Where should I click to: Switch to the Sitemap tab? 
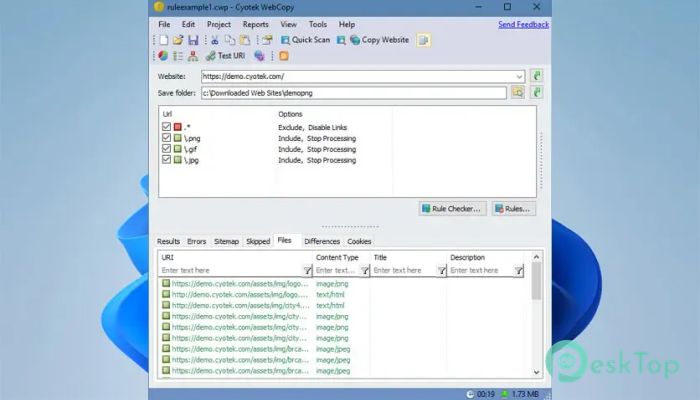(226, 242)
